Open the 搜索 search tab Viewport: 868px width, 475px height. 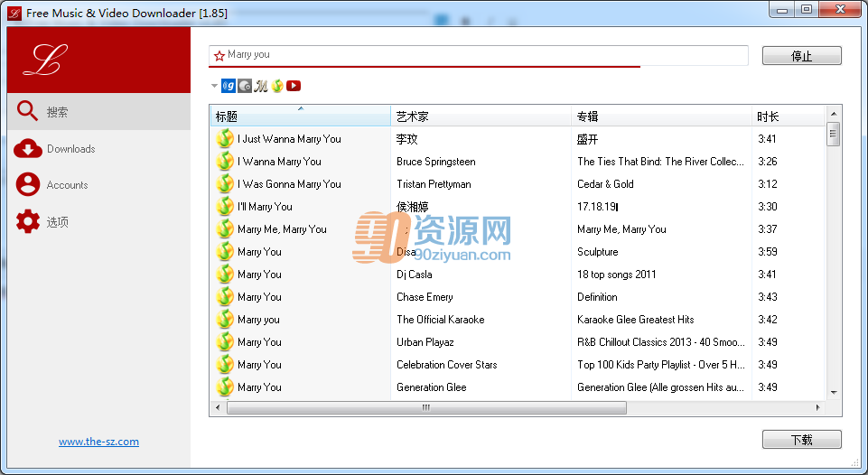pos(99,112)
